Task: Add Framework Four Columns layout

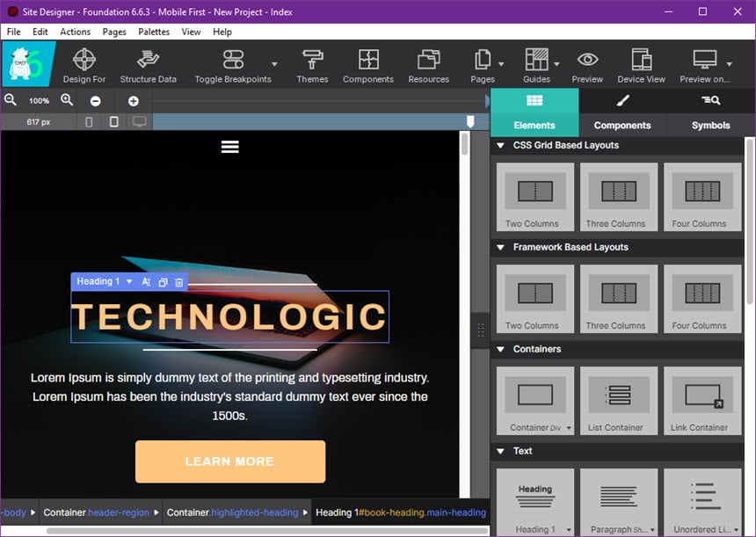Action: pos(702,299)
